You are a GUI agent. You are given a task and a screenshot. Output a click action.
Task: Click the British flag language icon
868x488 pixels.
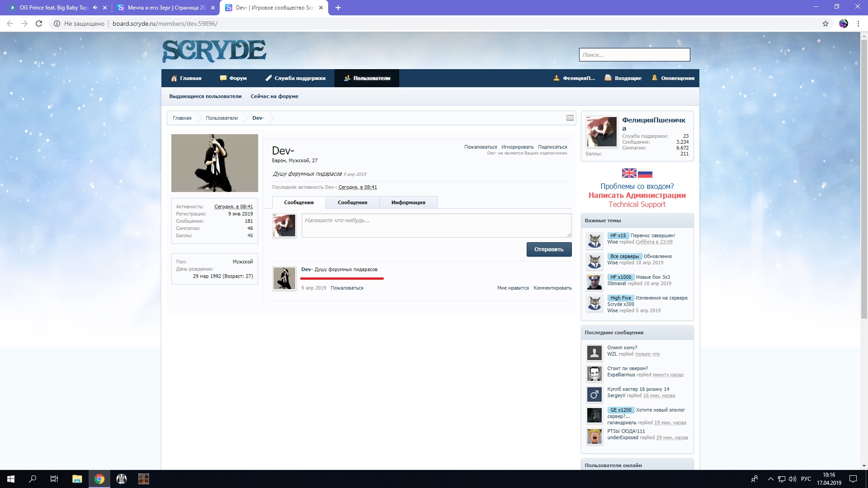pos(629,173)
